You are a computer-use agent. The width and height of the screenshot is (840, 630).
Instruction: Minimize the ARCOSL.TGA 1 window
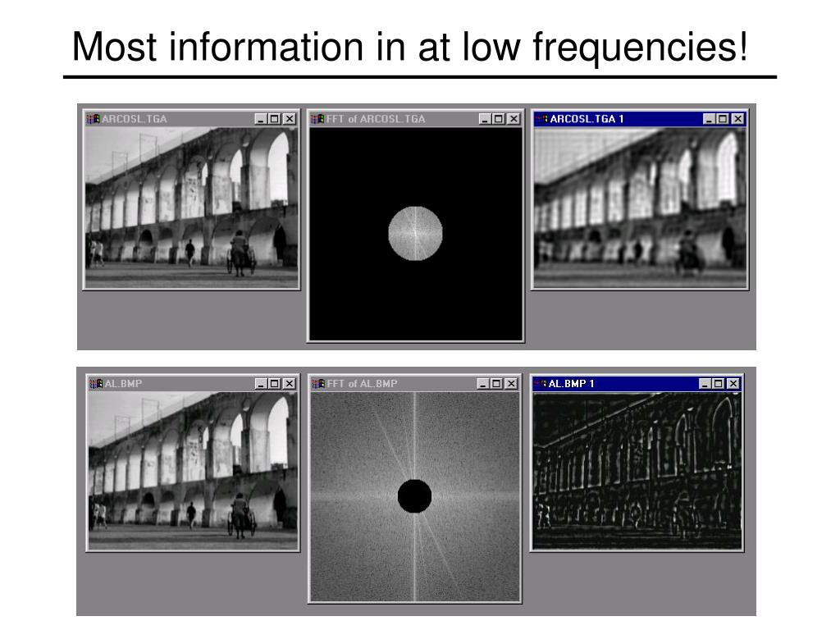tap(710, 119)
